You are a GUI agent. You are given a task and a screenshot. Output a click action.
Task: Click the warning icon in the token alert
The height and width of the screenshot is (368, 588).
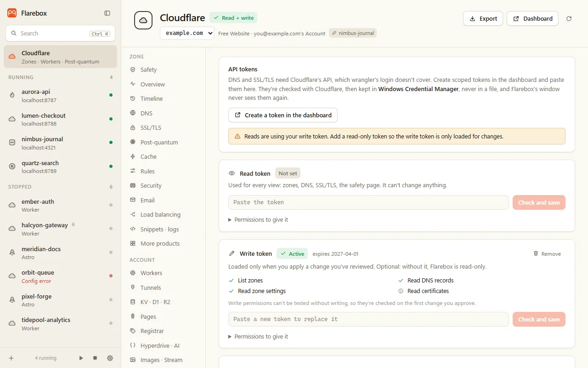(237, 136)
